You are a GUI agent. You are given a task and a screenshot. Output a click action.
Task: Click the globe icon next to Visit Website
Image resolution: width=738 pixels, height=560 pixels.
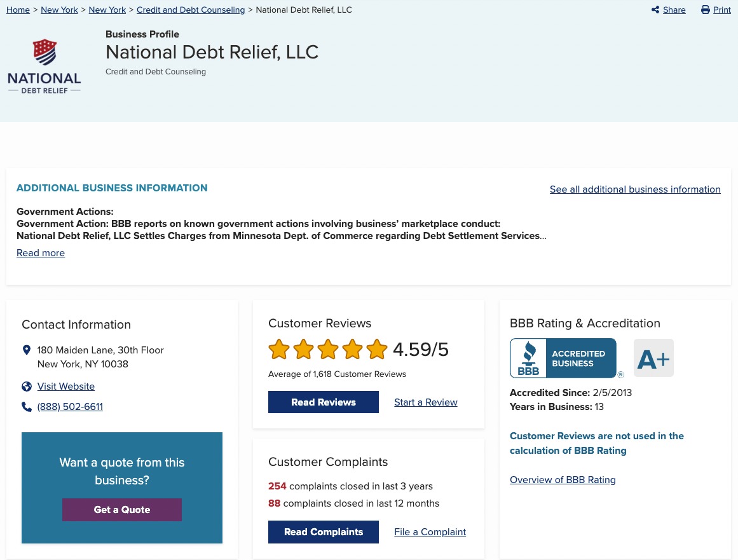pos(27,386)
